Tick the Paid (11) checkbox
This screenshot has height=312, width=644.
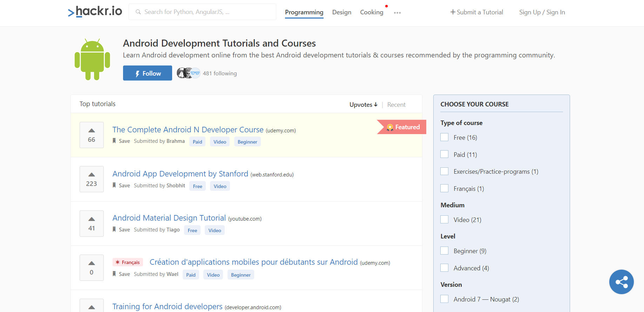(x=445, y=154)
